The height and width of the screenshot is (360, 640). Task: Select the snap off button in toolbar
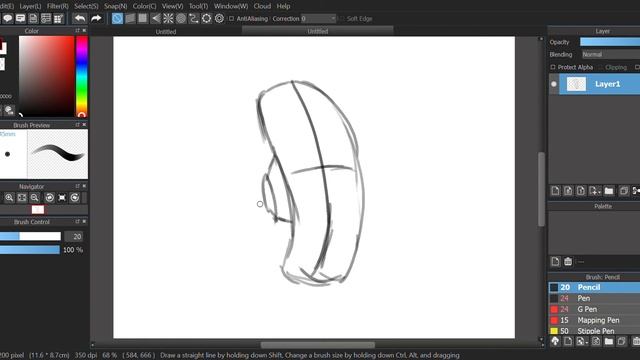117,18
